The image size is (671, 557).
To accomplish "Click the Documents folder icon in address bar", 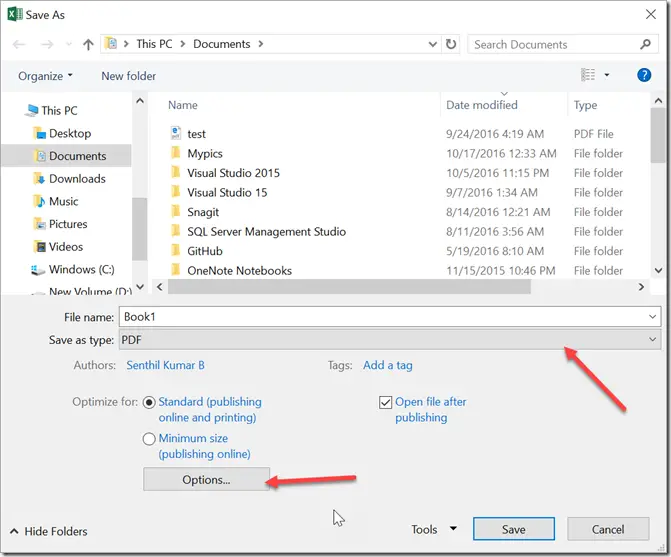I will point(111,44).
